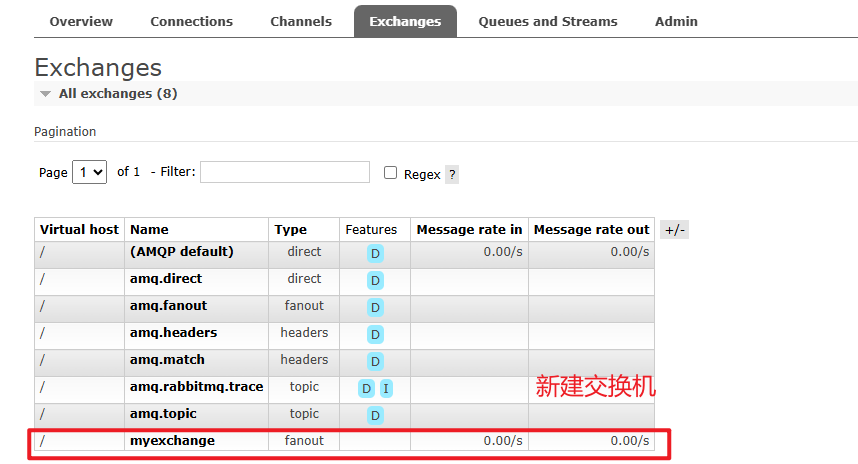This screenshot has width=858, height=464.
Task: Click the D durable badge for amq.rabbitmq.trace
Action: coord(366,388)
